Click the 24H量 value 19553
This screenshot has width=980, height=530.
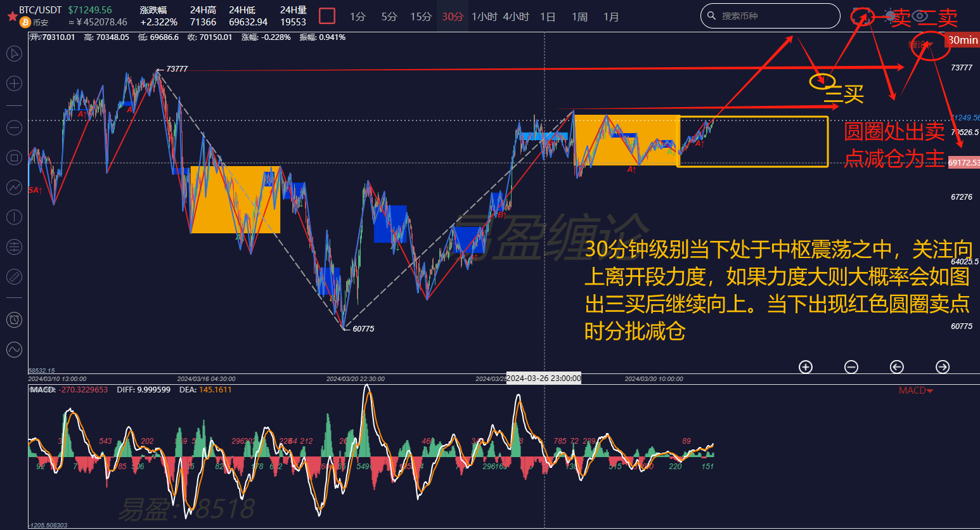(293, 22)
